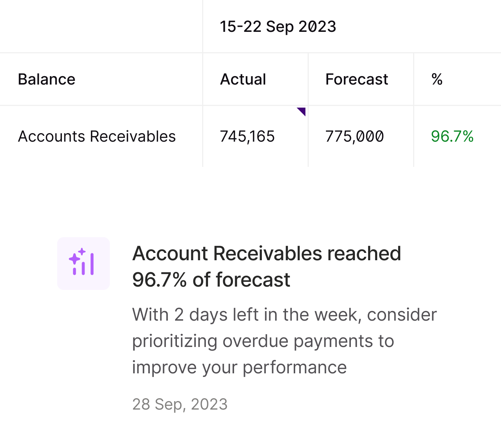Click the empty header cell above Balance
This screenshot has height=448, width=501.
[101, 26]
